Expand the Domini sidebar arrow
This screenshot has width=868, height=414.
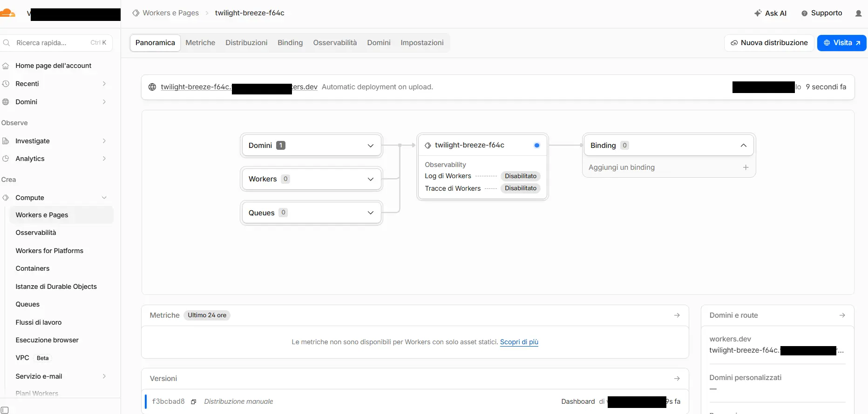[104, 102]
